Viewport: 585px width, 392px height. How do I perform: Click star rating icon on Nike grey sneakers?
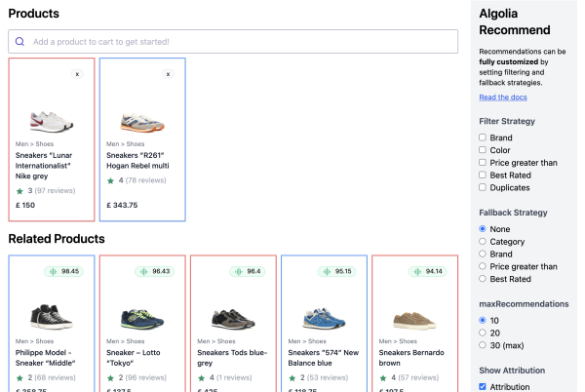(x=19, y=191)
